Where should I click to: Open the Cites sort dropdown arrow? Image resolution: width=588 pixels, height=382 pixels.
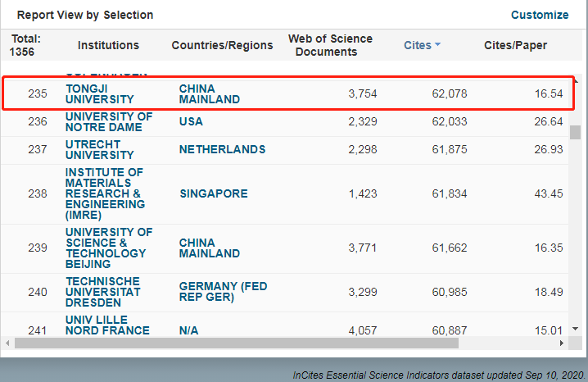437,45
